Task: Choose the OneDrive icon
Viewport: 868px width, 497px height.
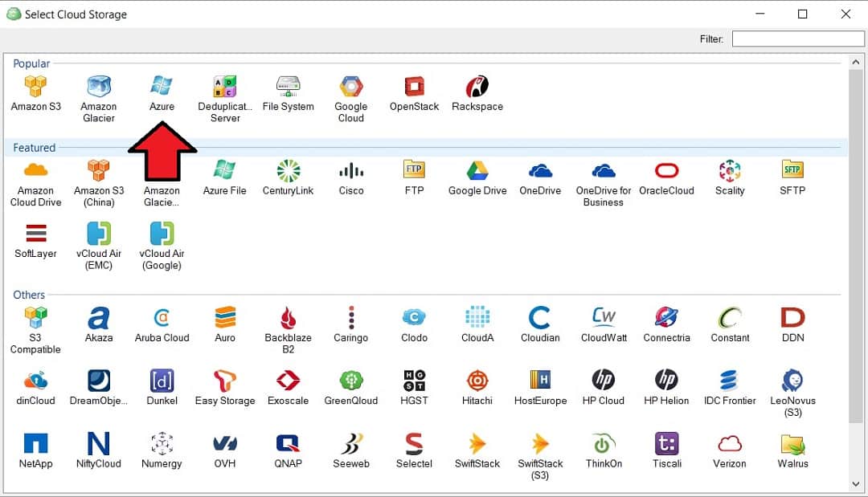Action: click(x=540, y=170)
